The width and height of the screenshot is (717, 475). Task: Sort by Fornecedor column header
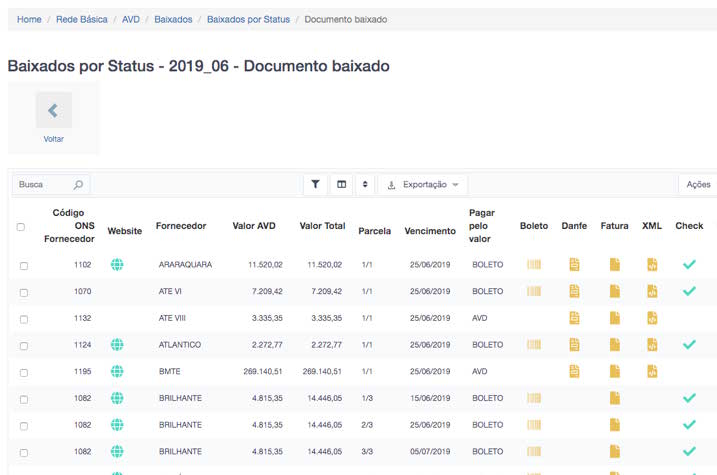pos(181,226)
